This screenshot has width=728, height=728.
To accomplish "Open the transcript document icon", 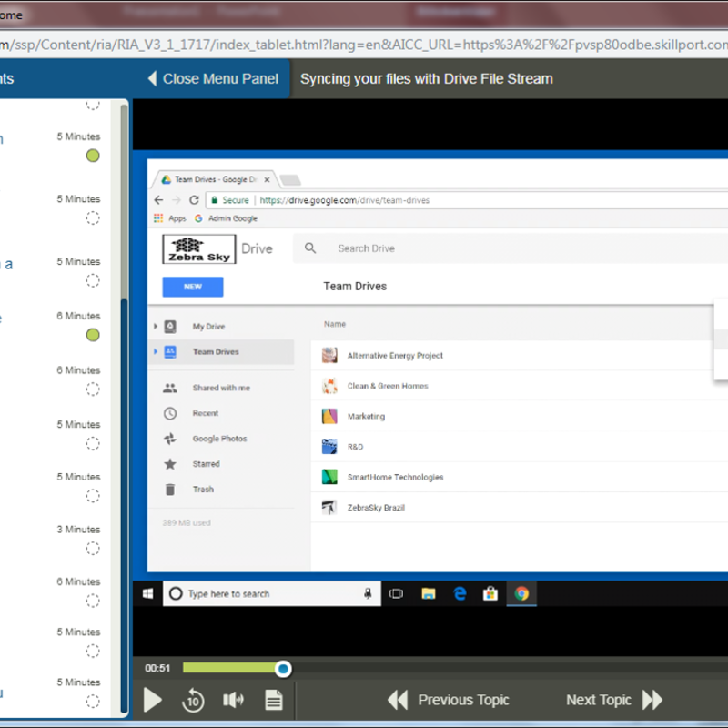I will 274,700.
